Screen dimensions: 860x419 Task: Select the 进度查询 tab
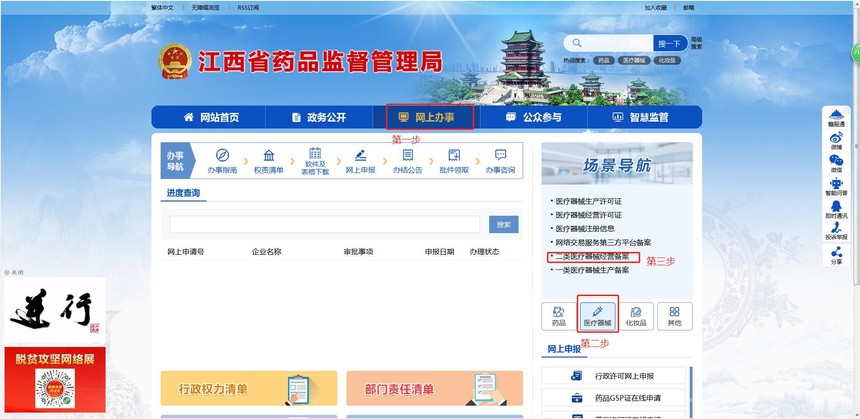(183, 193)
